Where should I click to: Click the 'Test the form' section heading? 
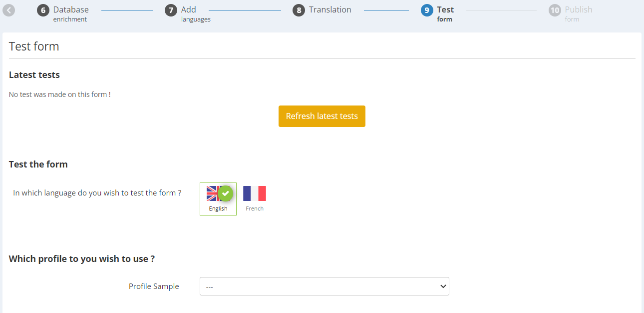point(38,164)
